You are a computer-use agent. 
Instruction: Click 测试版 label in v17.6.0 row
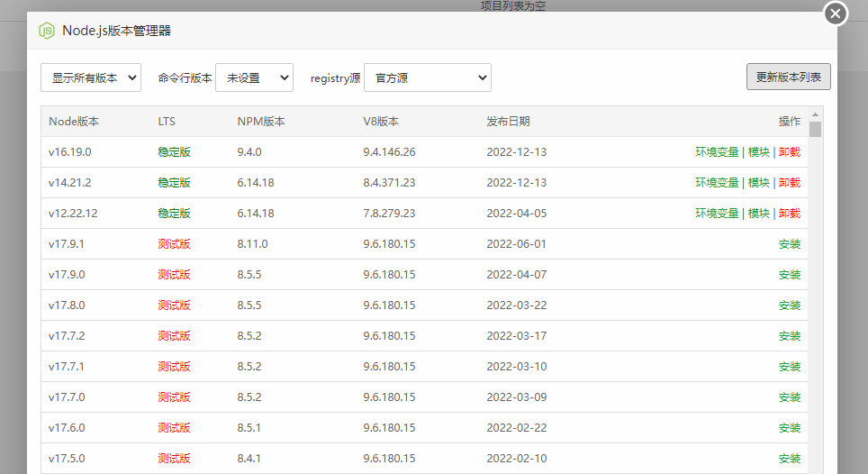pos(174,427)
